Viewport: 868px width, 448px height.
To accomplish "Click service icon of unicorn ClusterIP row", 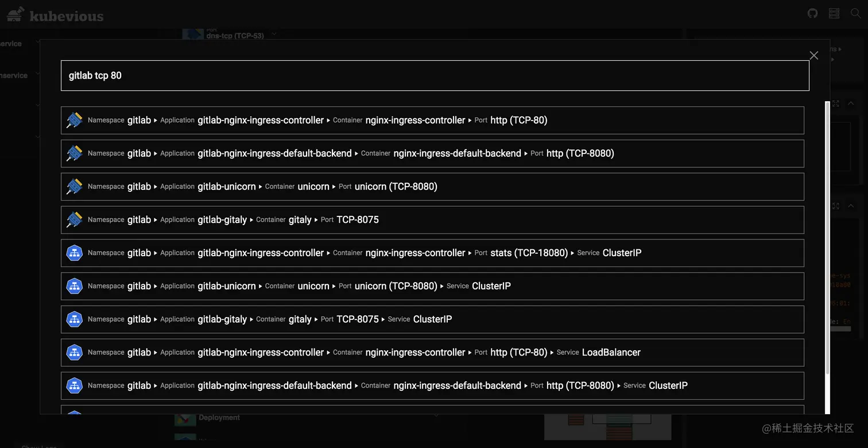I will (75, 286).
